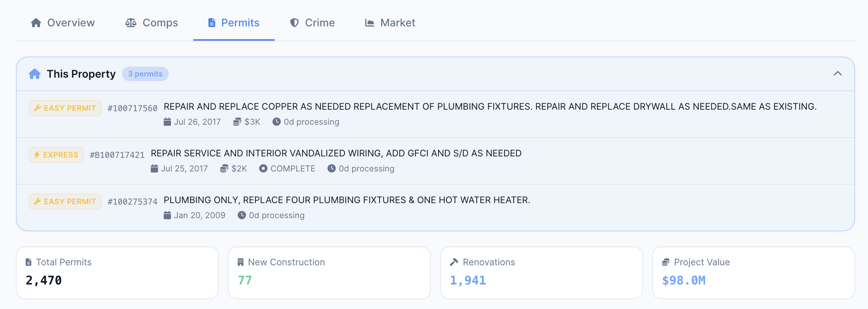
Task: Click calendar icon next to Jul 26, 2017
Action: [167, 122]
